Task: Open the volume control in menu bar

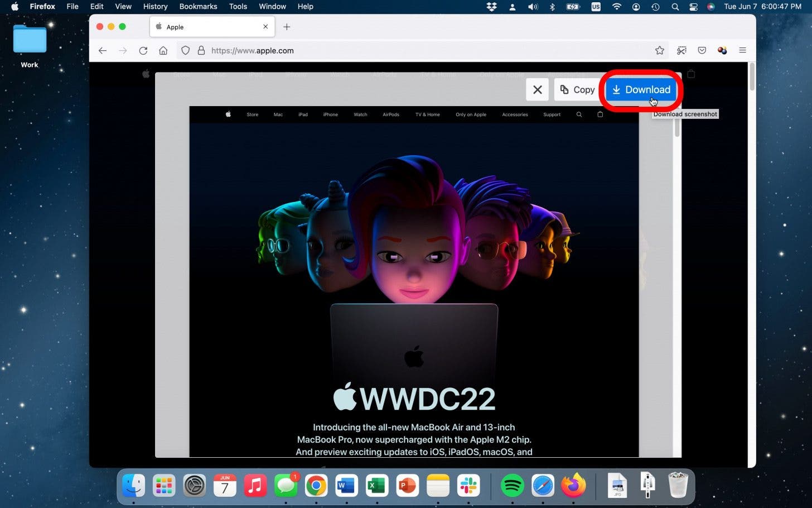Action: 533,7
